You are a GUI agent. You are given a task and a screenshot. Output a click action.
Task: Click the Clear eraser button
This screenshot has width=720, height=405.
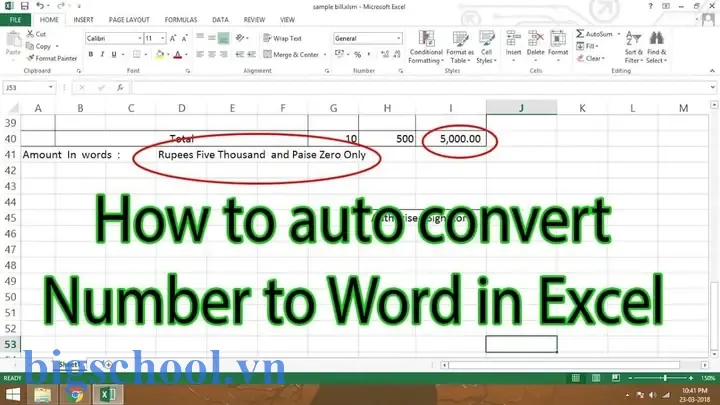(x=591, y=58)
